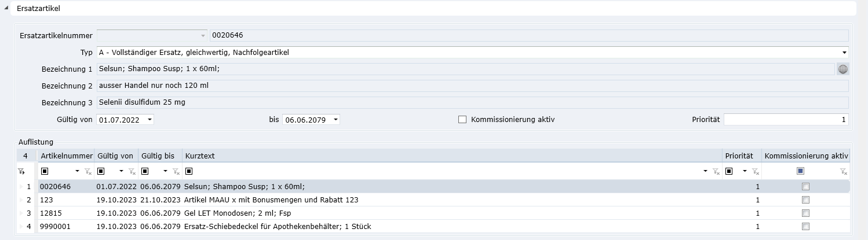Tick Kommissionierung aktiv for article 0020646 row

pyautogui.click(x=805, y=187)
